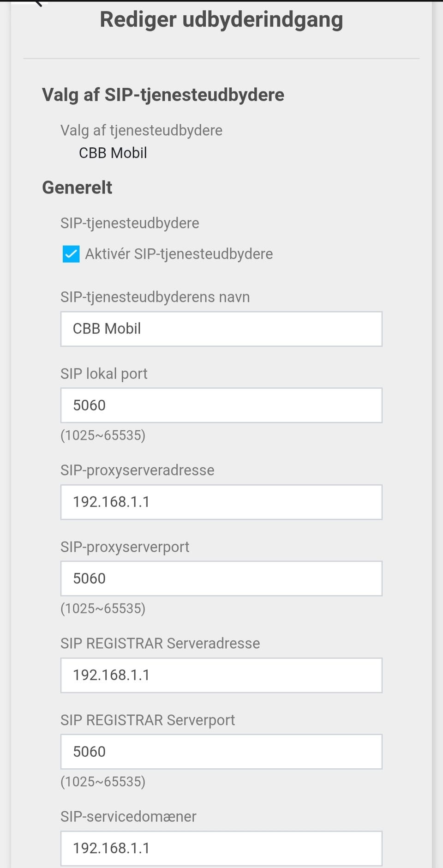Click the SIP REGISTRAR Serveradresse field

tap(221, 675)
